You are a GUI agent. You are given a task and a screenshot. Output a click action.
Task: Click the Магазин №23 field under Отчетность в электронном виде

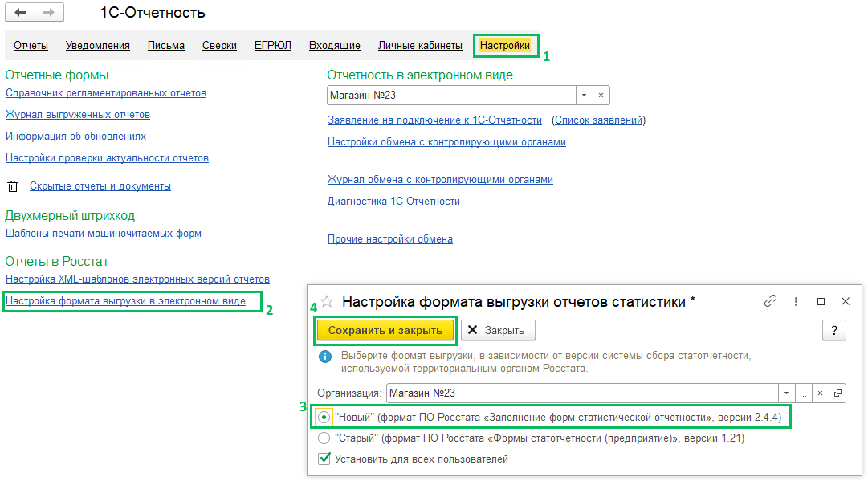451,96
